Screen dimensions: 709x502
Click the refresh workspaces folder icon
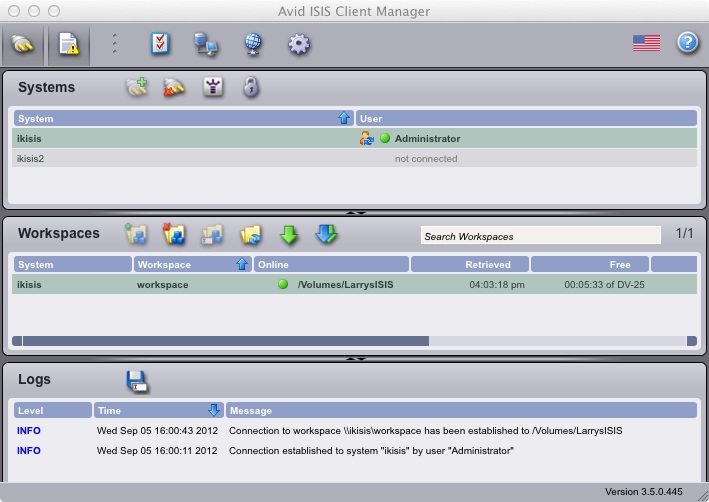tap(251, 234)
